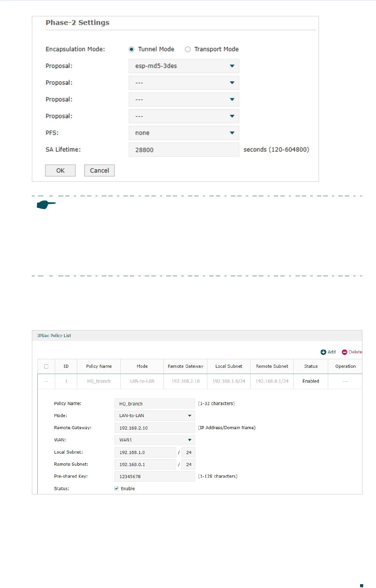Toggle the Enable status checkbox

point(117,489)
